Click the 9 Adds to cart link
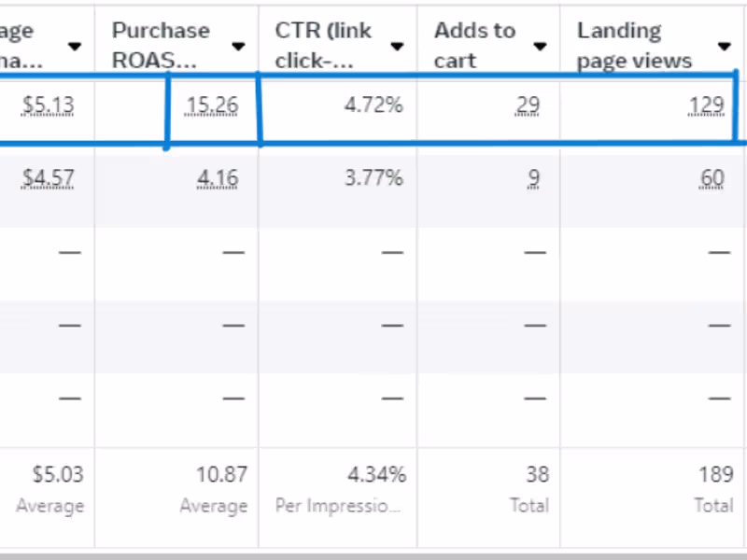 pyautogui.click(x=533, y=177)
